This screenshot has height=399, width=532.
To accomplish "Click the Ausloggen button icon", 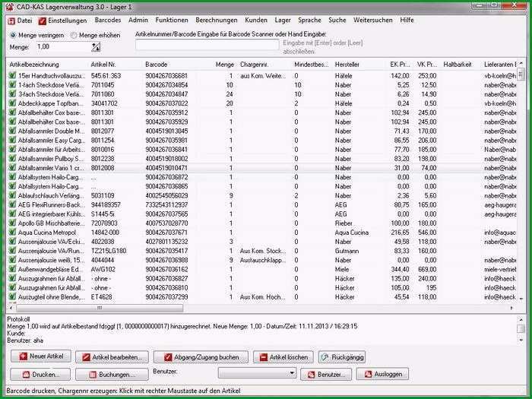I will pyautogui.click(x=368, y=374).
